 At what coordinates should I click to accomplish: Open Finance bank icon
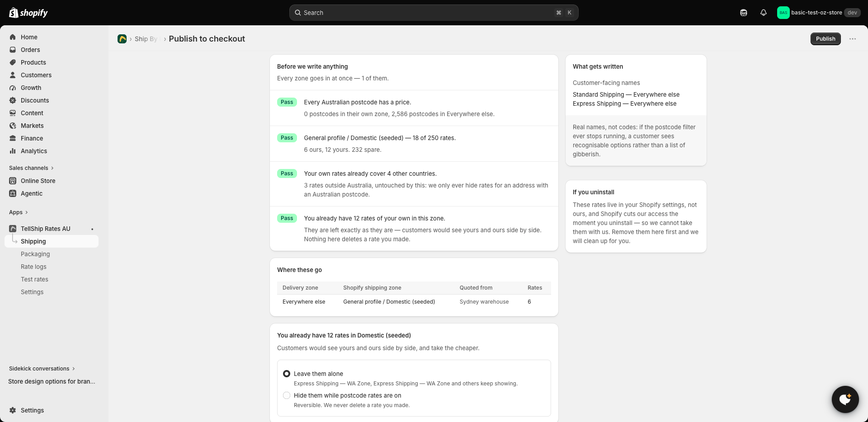pos(13,138)
